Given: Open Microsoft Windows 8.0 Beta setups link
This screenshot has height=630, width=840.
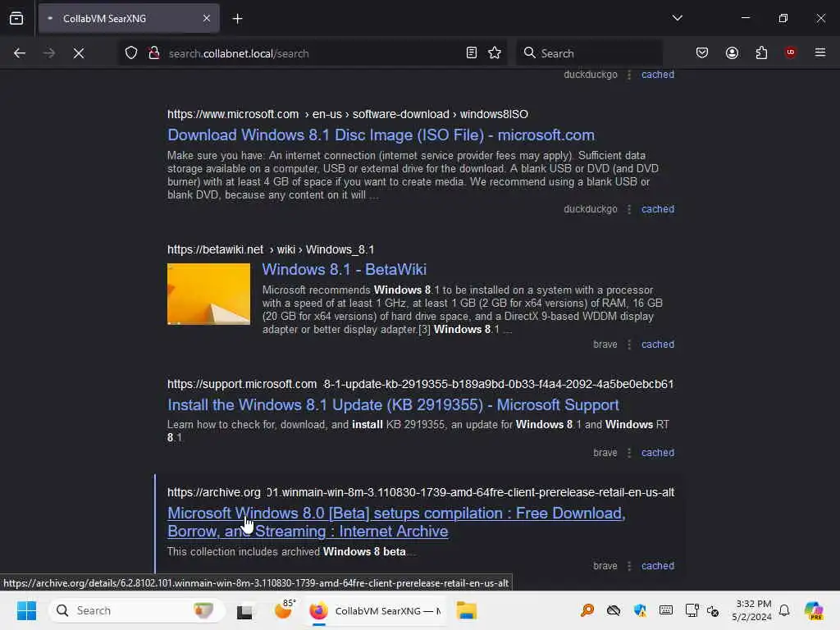Looking at the screenshot, I should pyautogui.click(x=396, y=522).
